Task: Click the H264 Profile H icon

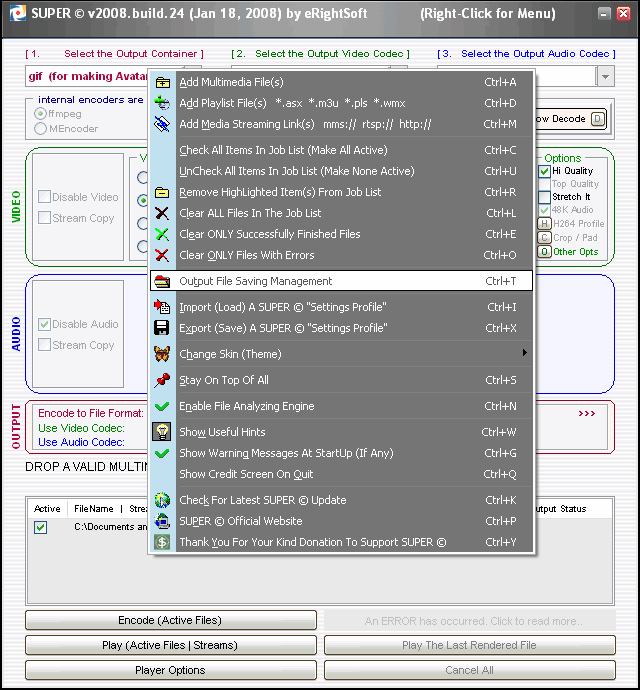Action: tap(544, 224)
